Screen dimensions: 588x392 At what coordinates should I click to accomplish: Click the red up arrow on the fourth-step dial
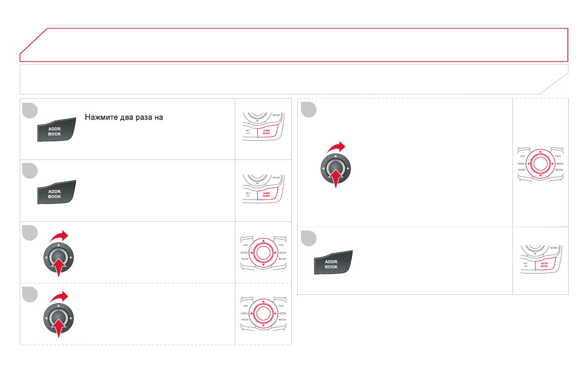tap(58, 325)
